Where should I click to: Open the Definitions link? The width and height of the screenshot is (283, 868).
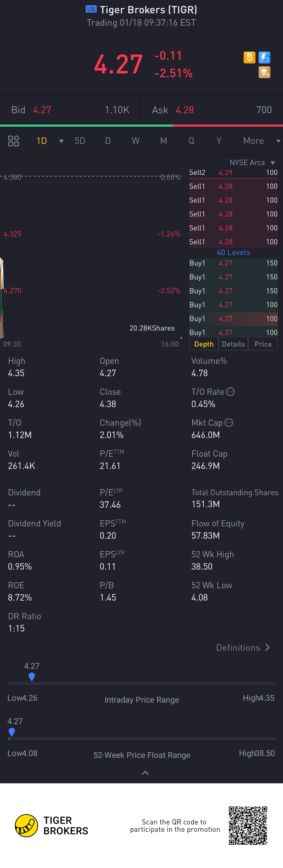[x=243, y=647]
